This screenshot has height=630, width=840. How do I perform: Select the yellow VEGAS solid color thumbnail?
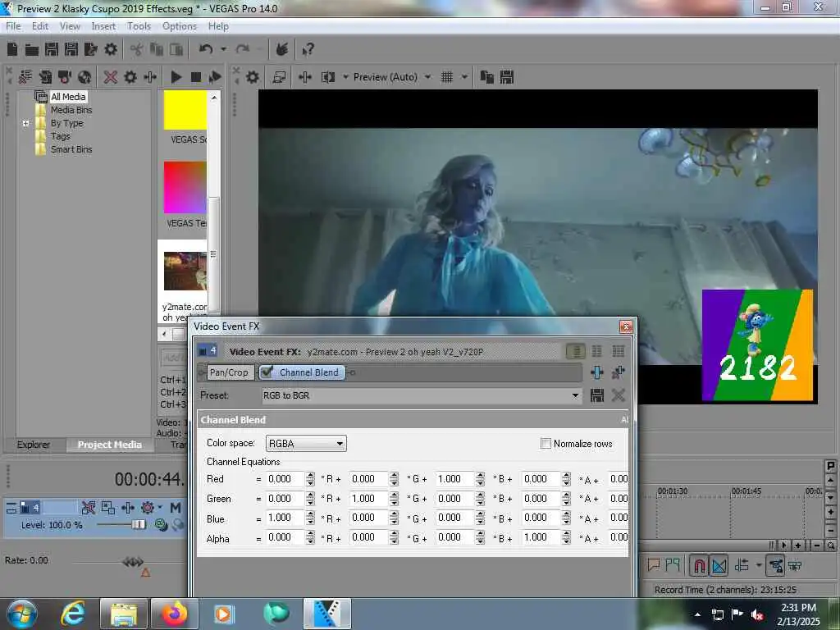coord(185,110)
